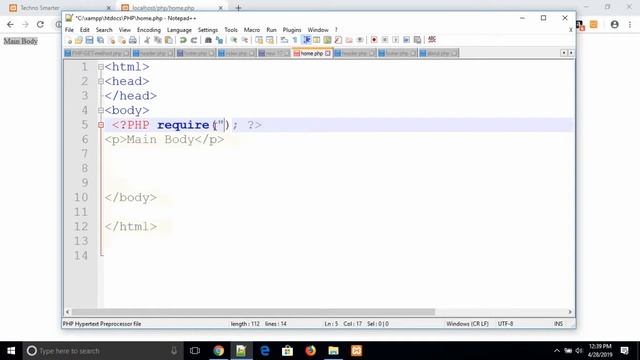
Task: Click the Replace toolbar icon
Action: 219,40
